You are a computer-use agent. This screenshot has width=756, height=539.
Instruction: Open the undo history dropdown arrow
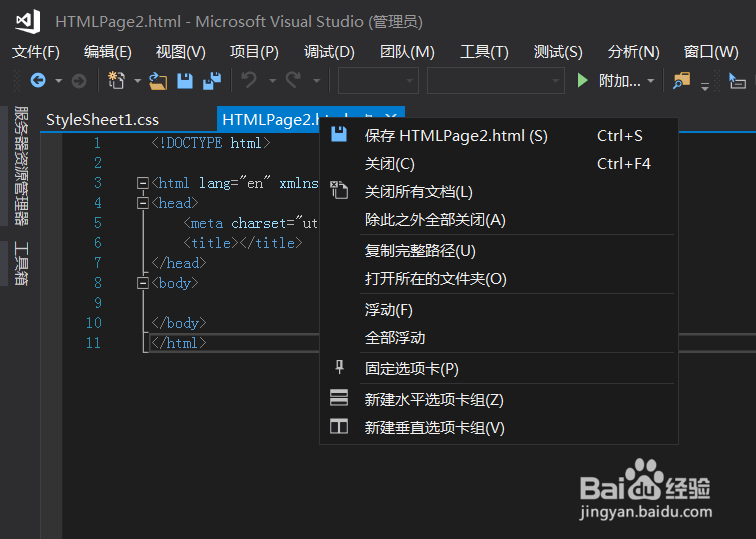(x=272, y=81)
